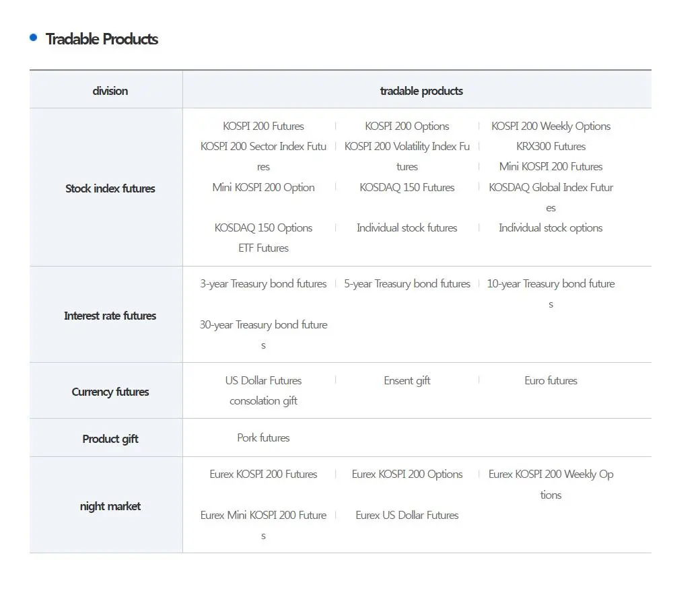Click Mini KOSPI 200 Option entry

pyautogui.click(x=263, y=187)
